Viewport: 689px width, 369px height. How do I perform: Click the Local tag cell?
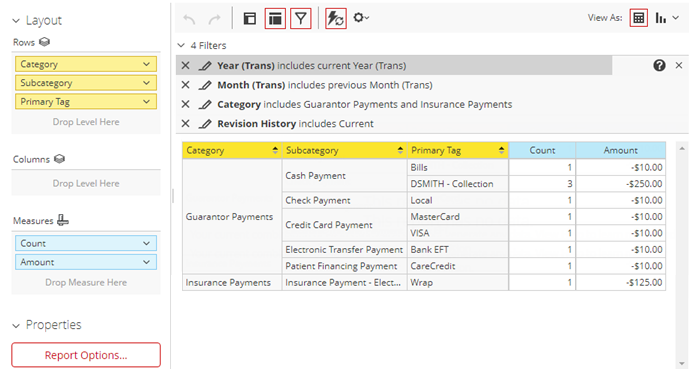point(458,200)
